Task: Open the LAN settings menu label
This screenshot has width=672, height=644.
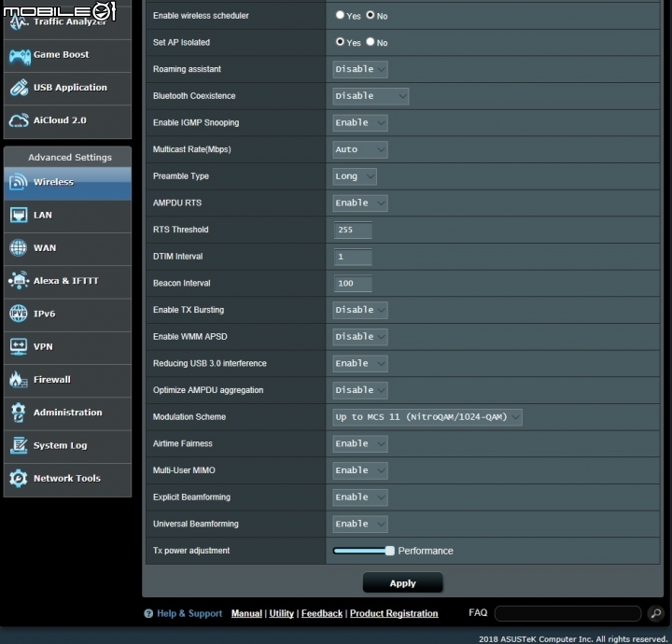Action: 43,215
